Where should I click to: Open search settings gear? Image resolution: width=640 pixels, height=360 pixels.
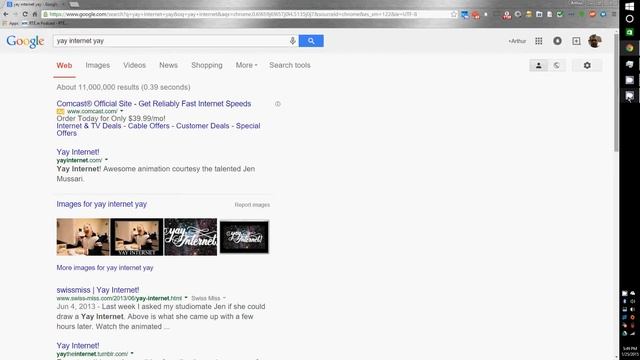tap(587, 65)
